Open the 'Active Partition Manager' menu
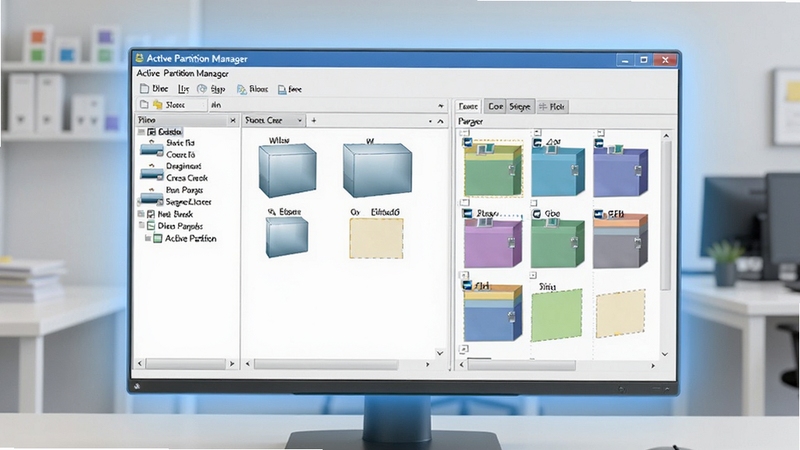Image resolution: width=800 pixels, height=450 pixels. (182, 73)
